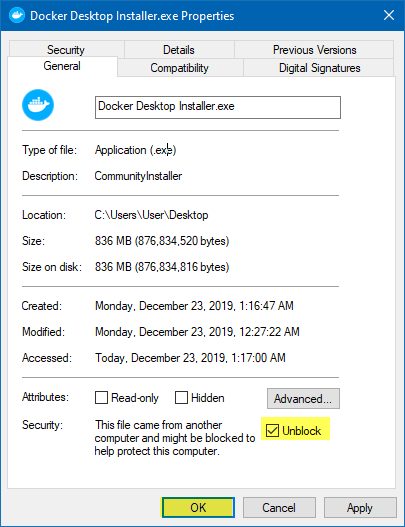Apply the property changes
Screen dimensions: 405x527
click(360, 508)
